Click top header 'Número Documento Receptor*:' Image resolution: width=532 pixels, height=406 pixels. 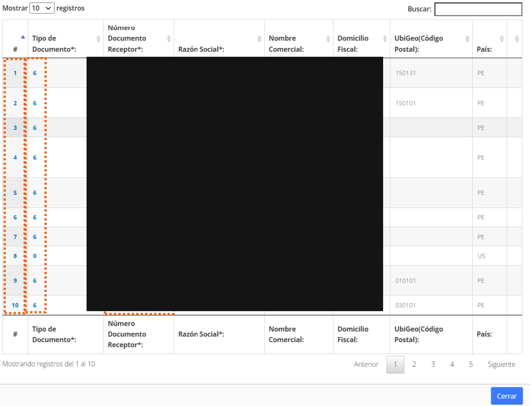pyautogui.click(x=127, y=38)
